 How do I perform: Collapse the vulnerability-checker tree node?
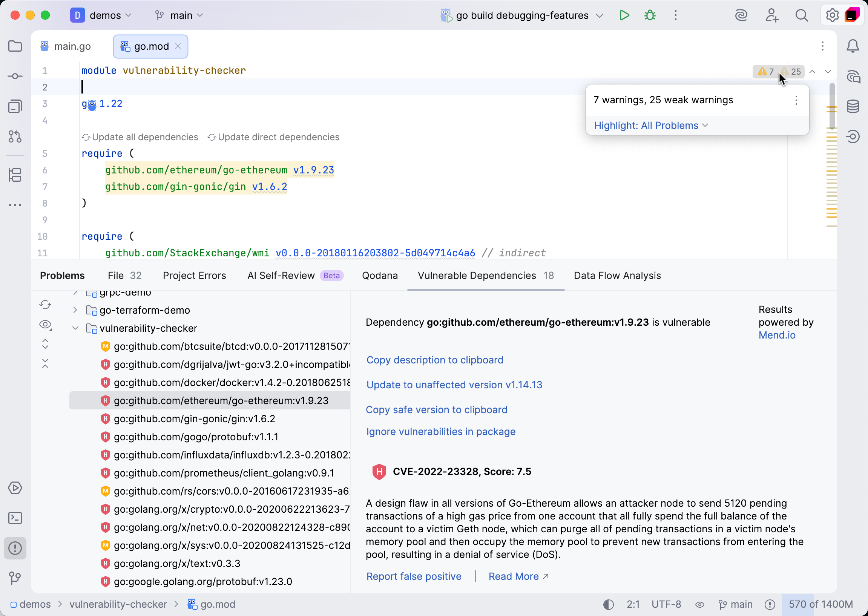[x=75, y=328]
